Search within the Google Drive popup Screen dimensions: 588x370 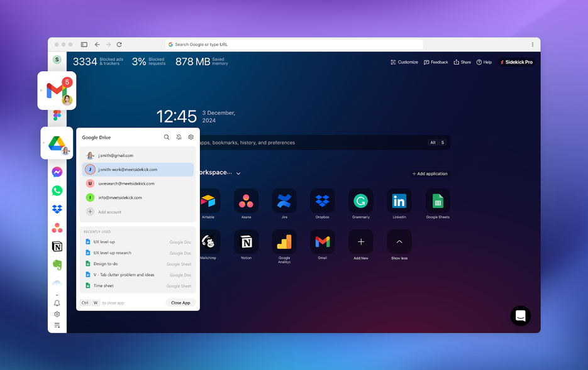coord(166,137)
